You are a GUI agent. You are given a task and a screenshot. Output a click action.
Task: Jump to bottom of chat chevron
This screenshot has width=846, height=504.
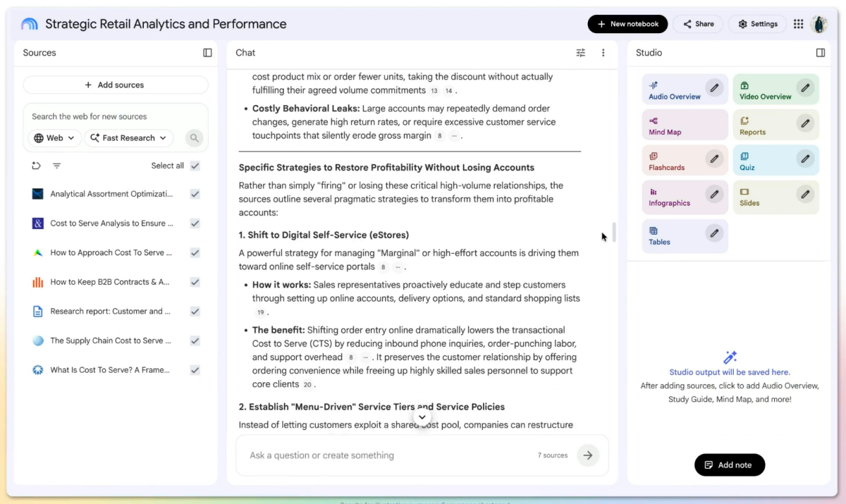click(422, 417)
